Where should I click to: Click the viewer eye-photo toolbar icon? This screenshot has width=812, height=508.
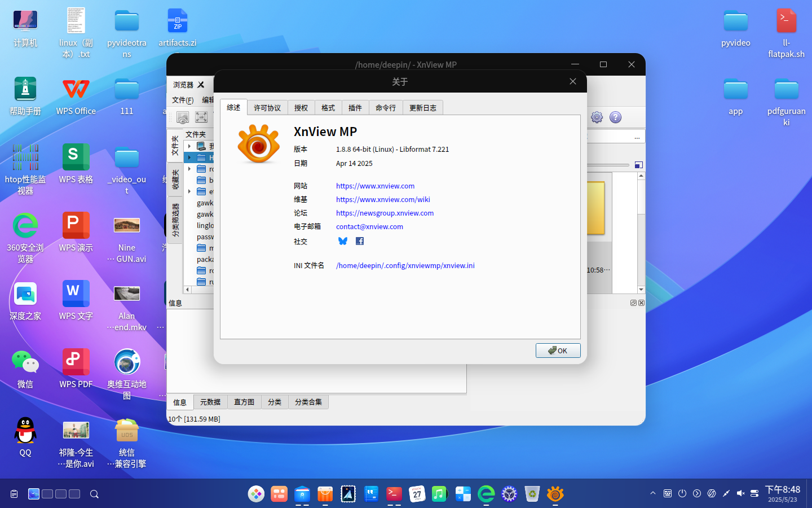point(183,117)
